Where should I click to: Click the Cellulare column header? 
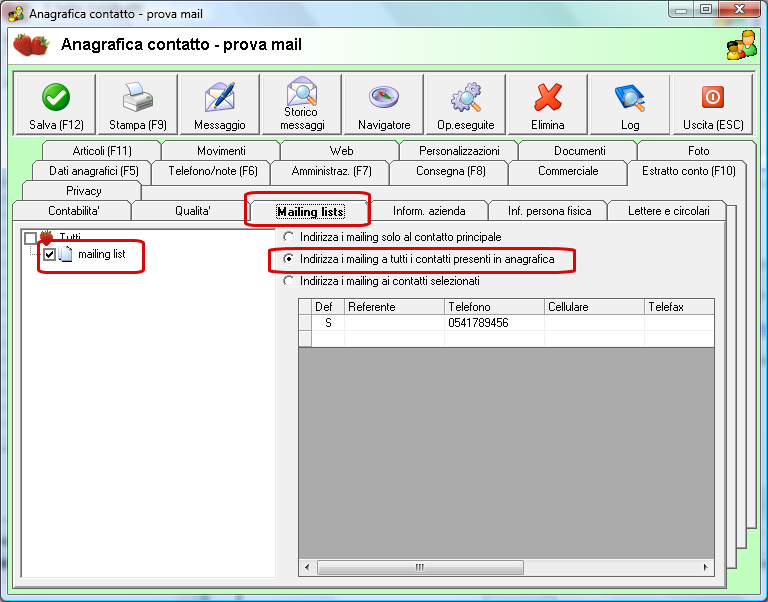[x=594, y=307]
